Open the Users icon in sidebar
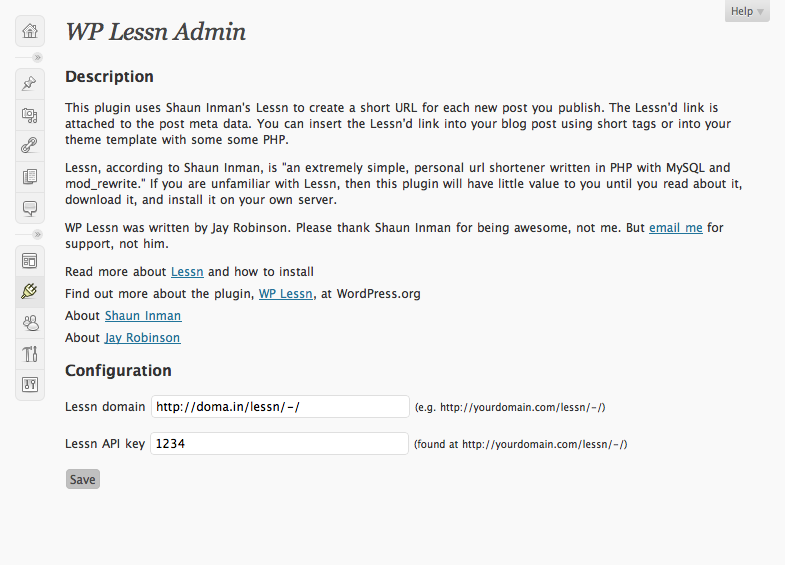Viewport: 785px width, 565px height. pos(30,323)
